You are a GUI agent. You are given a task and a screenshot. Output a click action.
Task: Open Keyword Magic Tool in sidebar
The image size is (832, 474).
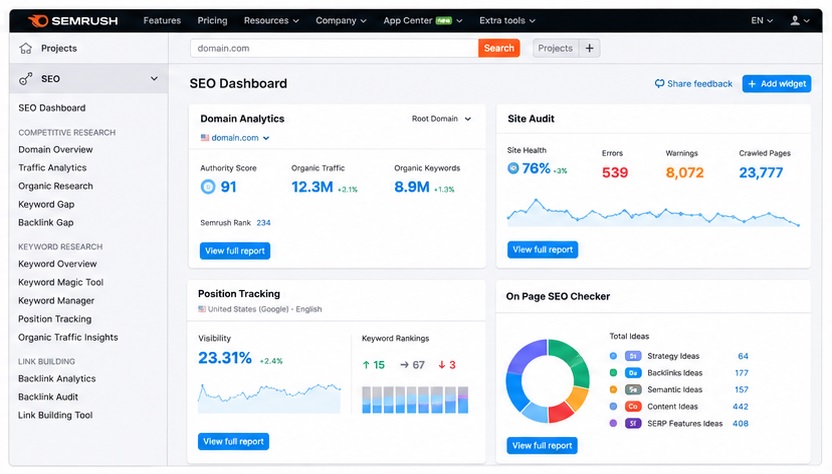tap(61, 282)
